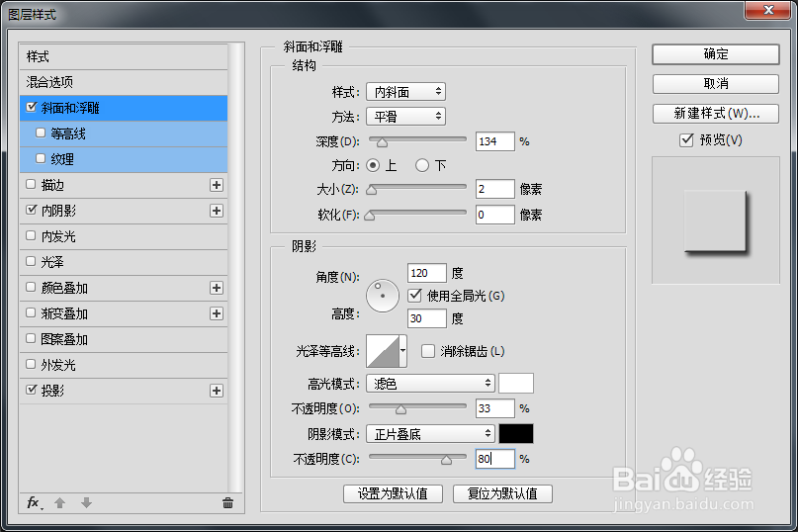Select the 上 direction radio button
798x532 pixels.
point(373,165)
